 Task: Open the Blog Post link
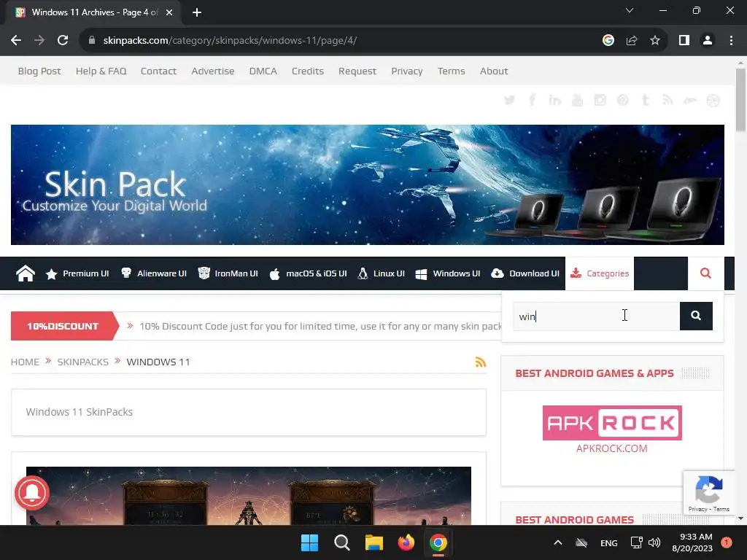[x=39, y=71]
